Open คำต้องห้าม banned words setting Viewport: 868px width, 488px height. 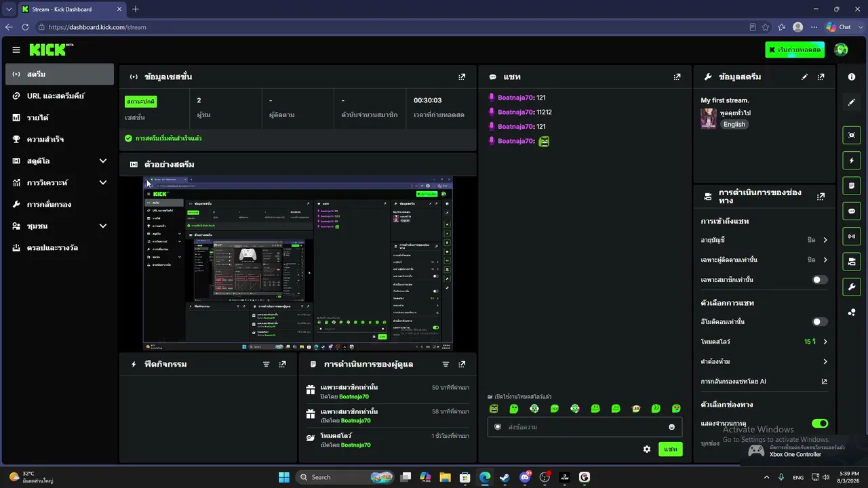pos(764,361)
